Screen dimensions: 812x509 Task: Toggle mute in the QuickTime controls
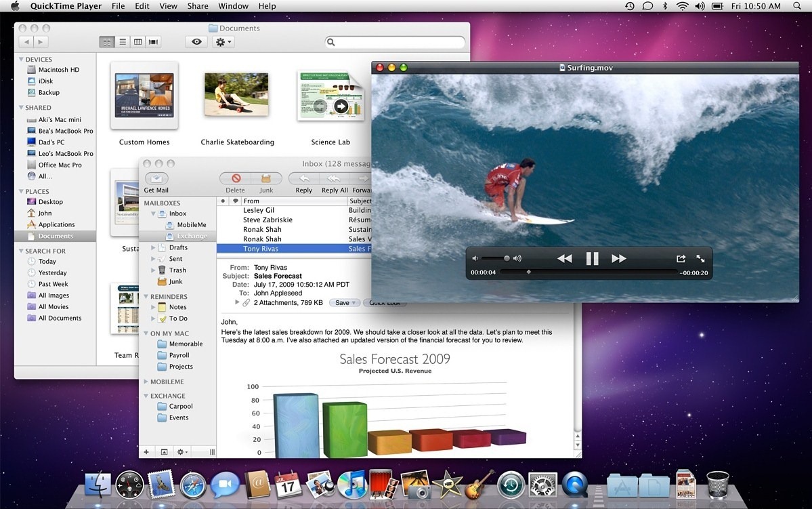coord(474,258)
